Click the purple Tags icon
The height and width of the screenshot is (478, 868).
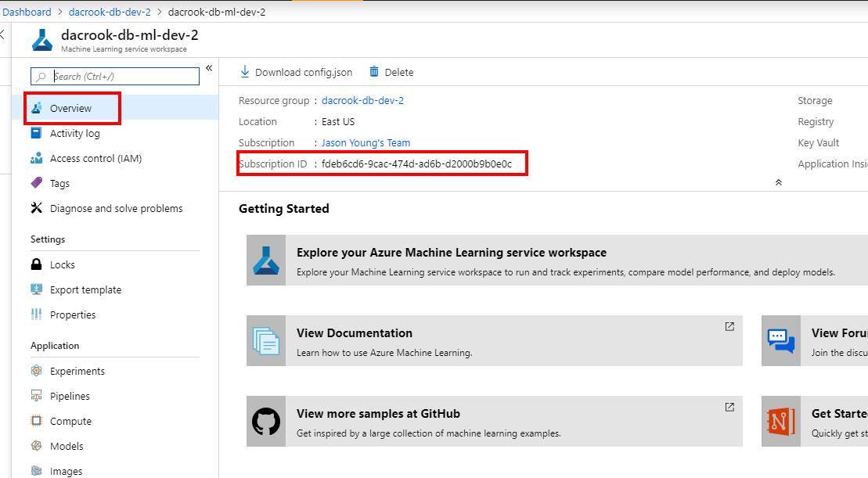(x=37, y=182)
